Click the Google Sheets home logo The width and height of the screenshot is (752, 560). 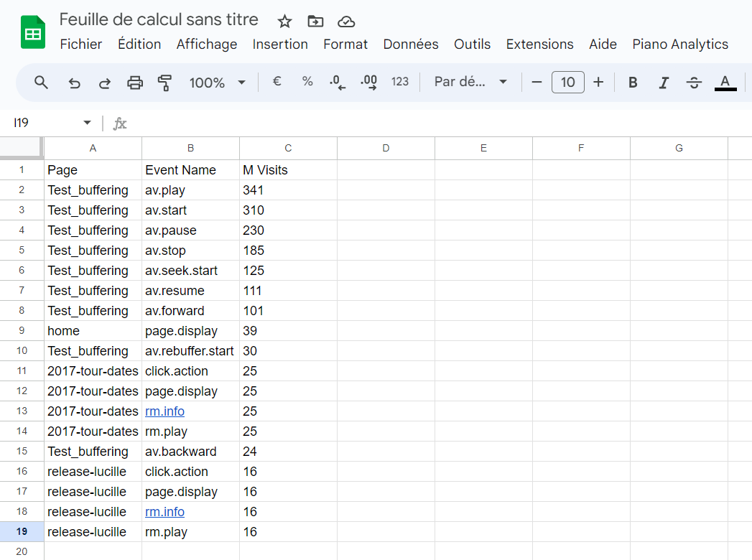click(x=33, y=32)
